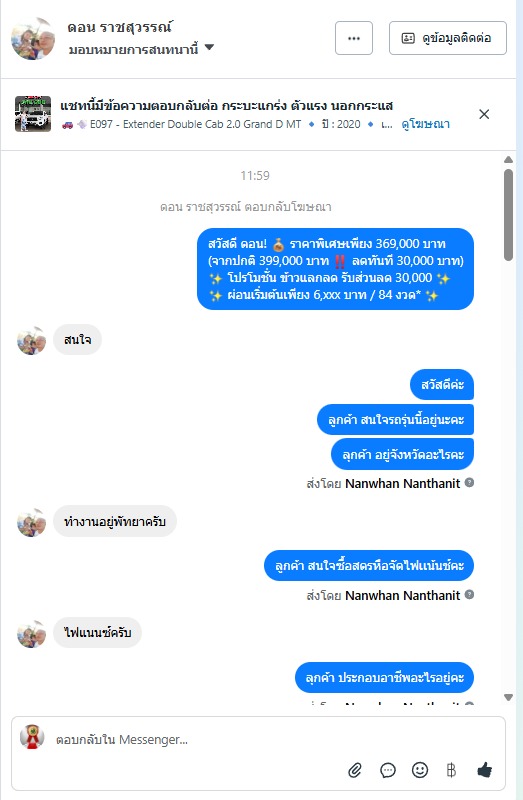Close the ad reply banner

484,114
